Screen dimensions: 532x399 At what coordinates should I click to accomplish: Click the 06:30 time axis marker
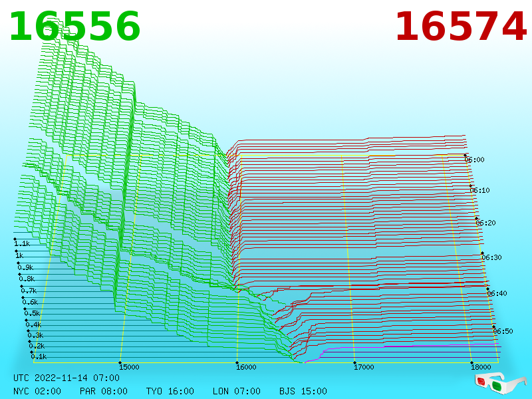click(x=491, y=257)
